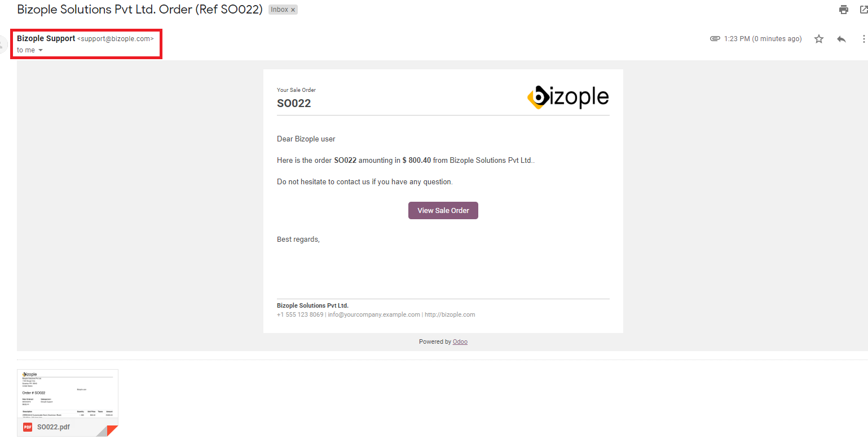Open the Odoo link in footer
The height and width of the screenshot is (448, 868).
point(460,341)
